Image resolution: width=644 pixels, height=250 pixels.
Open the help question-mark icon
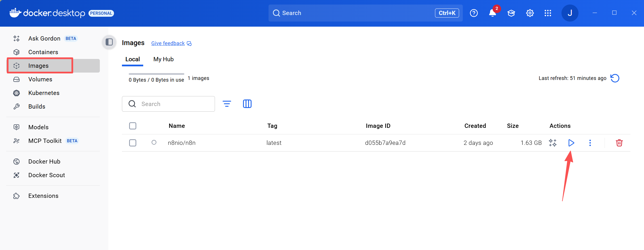click(474, 13)
